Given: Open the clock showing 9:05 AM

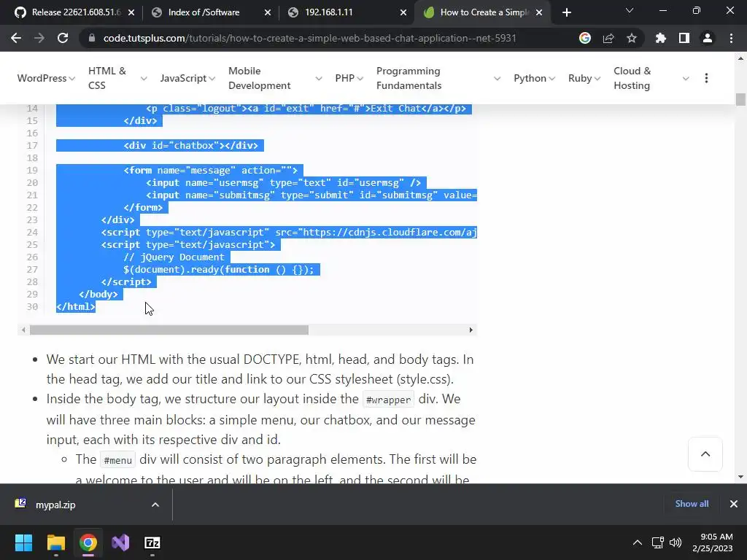Looking at the screenshot, I should click(712, 542).
